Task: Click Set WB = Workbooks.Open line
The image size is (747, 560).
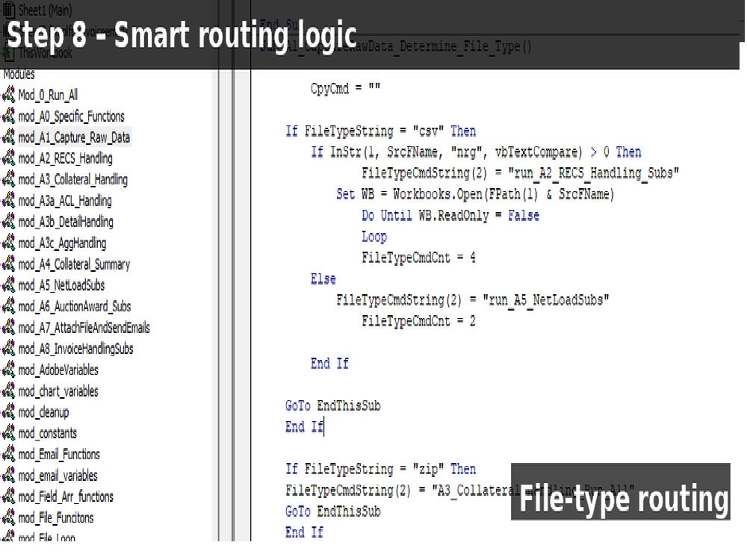Action: click(x=475, y=194)
